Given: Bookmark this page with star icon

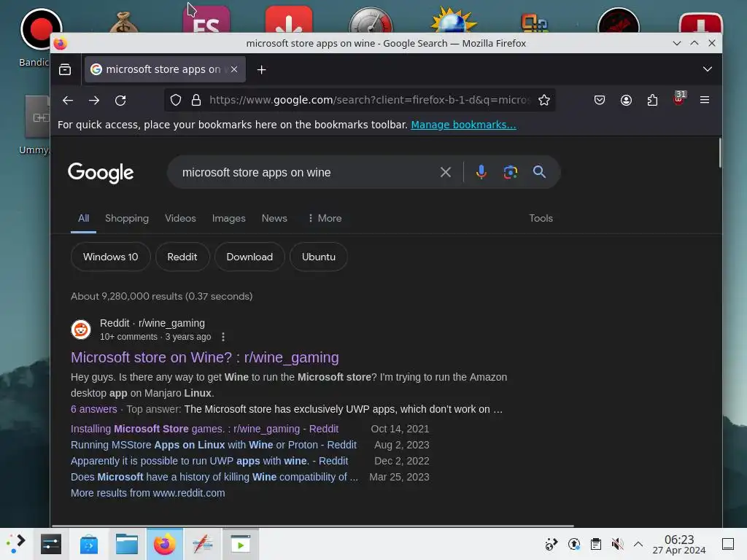Looking at the screenshot, I should (x=544, y=100).
